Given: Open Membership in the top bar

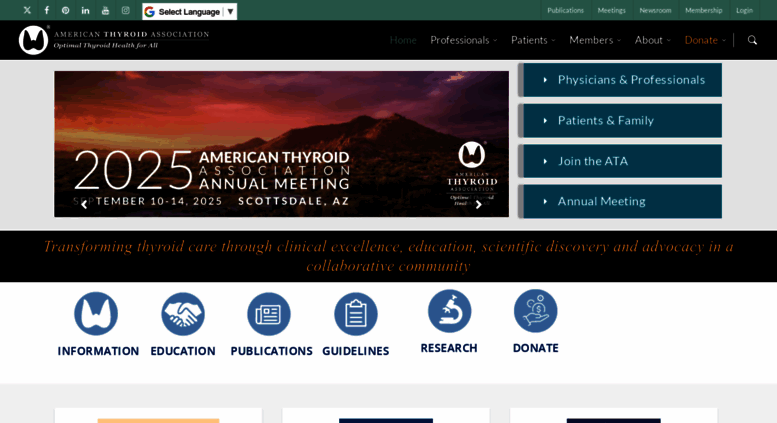Looking at the screenshot, I should point(704,10).
